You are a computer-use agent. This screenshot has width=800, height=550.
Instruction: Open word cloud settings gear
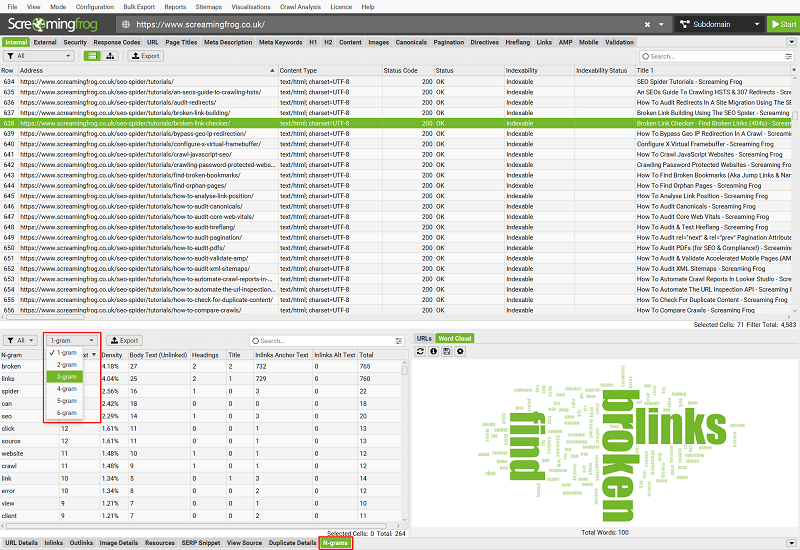pos(460,352)
